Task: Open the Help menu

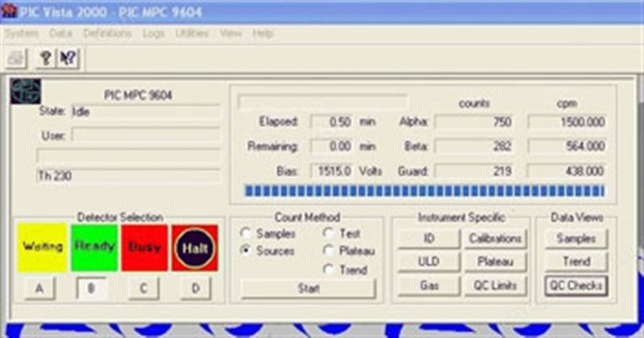Action: tap(263, 33)
